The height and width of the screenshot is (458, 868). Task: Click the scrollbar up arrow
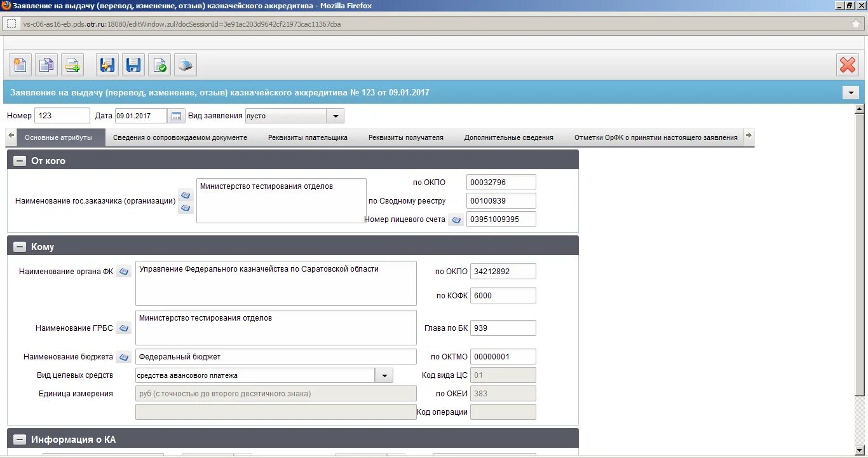(860, 109)
